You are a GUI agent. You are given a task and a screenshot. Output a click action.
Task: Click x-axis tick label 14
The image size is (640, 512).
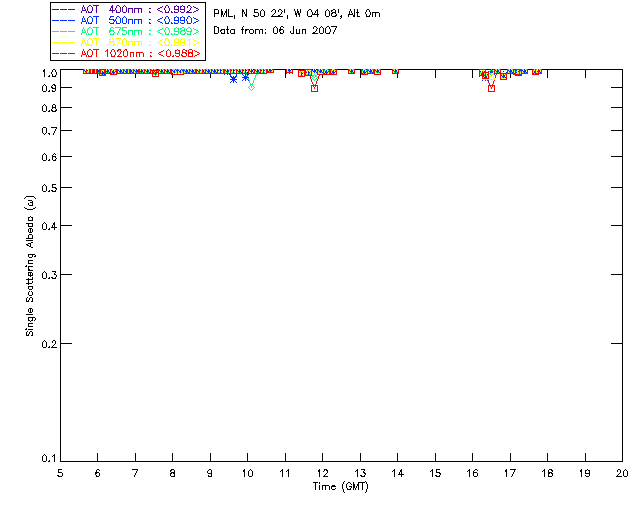tap(398, 473)
